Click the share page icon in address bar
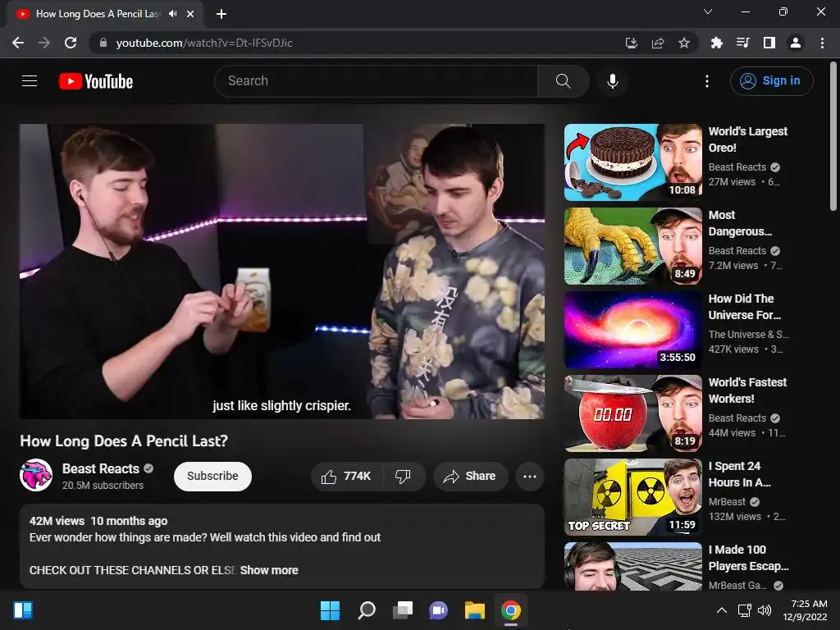Screen dimensions: 840x630 click(x=658, y=43)
